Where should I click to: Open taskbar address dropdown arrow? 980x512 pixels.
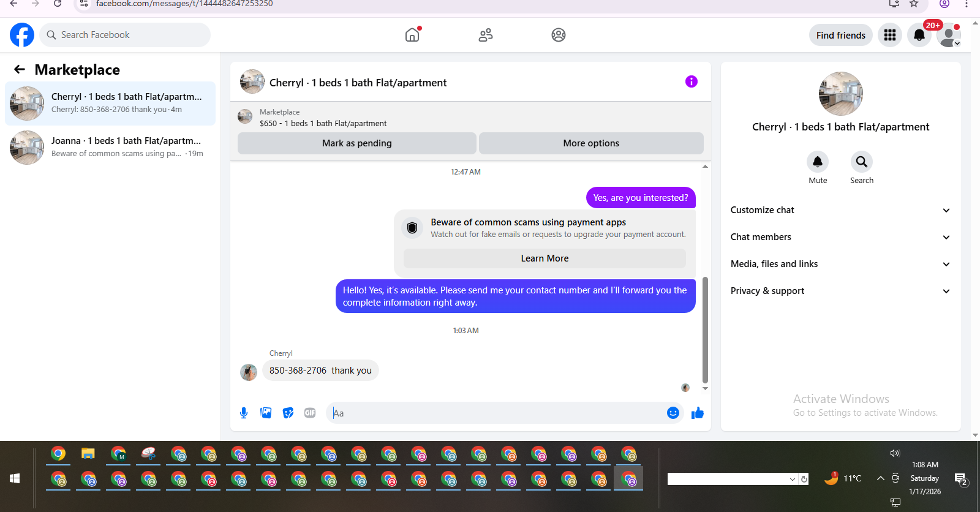(793, 479)
